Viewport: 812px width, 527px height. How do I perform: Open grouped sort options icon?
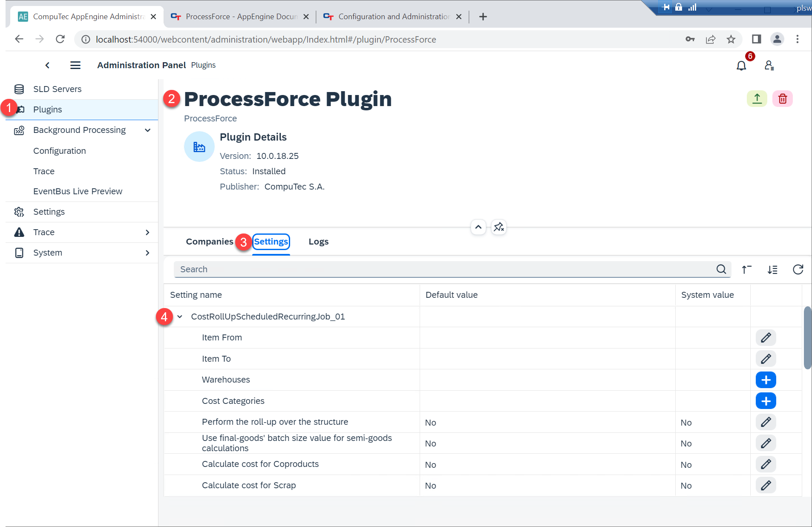(x=773, y=270)
